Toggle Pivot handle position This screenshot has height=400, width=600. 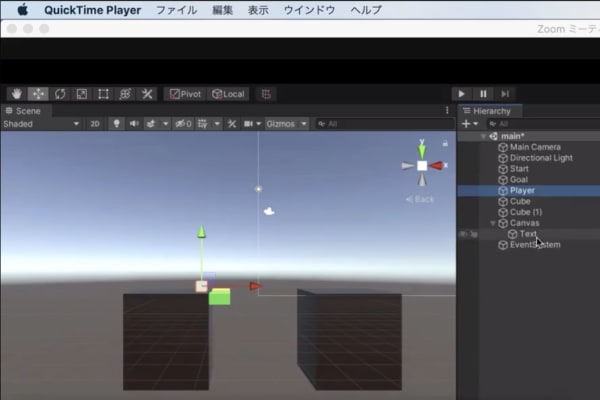click(x=186, y=94)
